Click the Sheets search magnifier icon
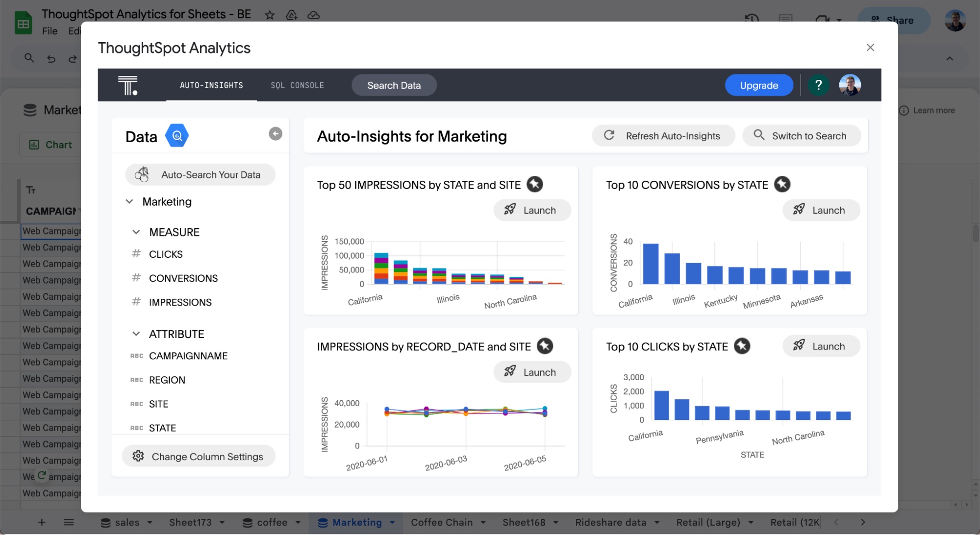This screenshot has width=980, height=535. [x=29, y=58]
